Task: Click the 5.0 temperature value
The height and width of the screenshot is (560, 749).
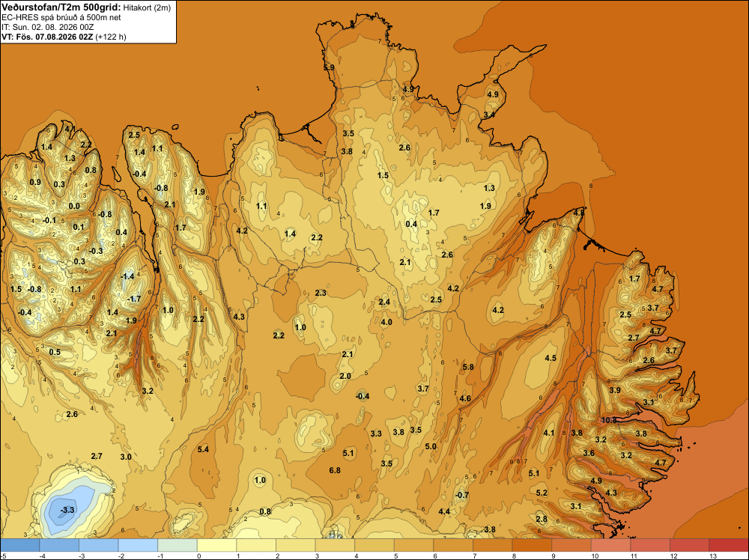Action: [x=431, y=446]
